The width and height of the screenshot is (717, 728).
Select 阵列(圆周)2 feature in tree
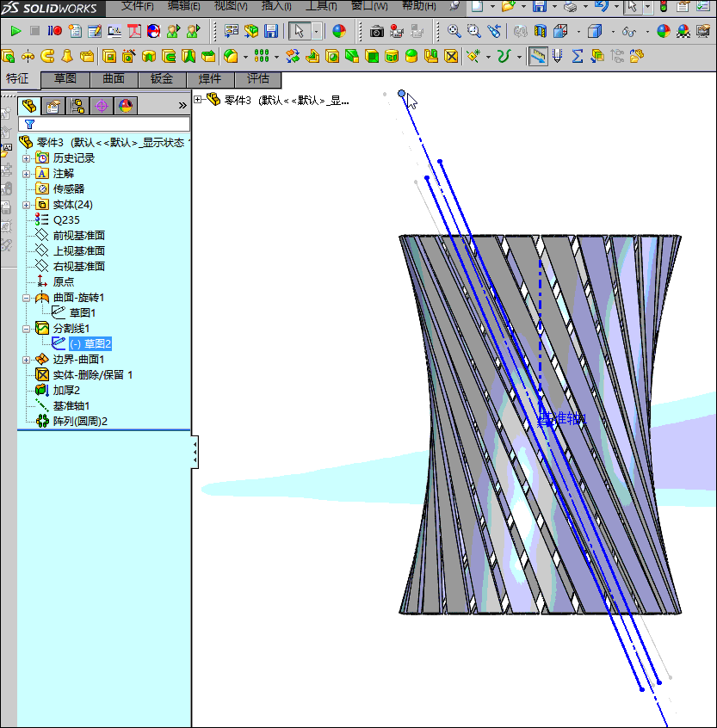(80, 422)
